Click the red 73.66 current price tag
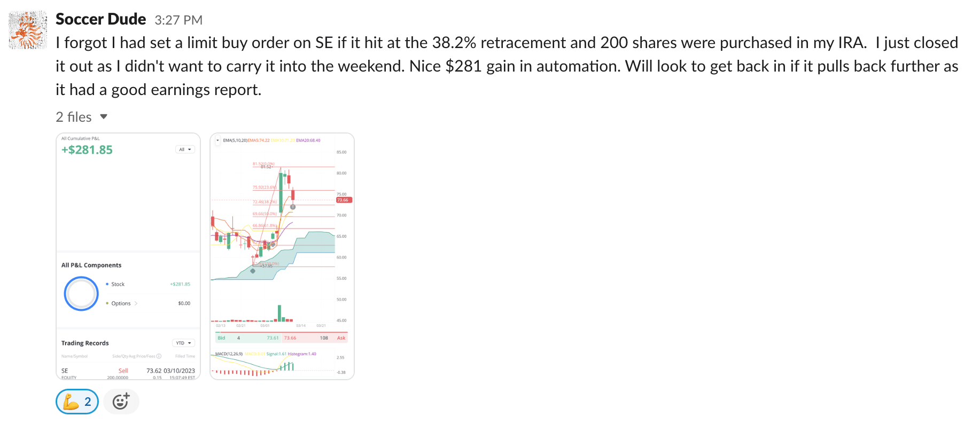This screenshot has height=424, width=980. click(343, 200)
